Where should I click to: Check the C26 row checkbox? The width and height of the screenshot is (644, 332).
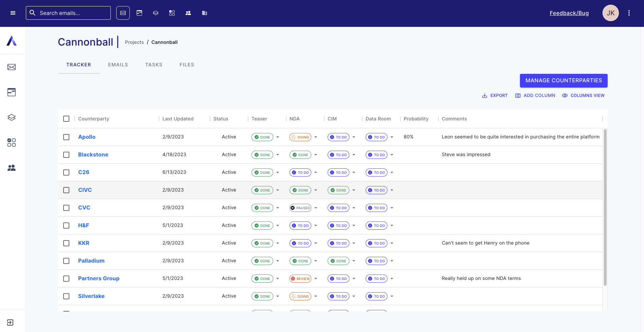tap(66, 172)
